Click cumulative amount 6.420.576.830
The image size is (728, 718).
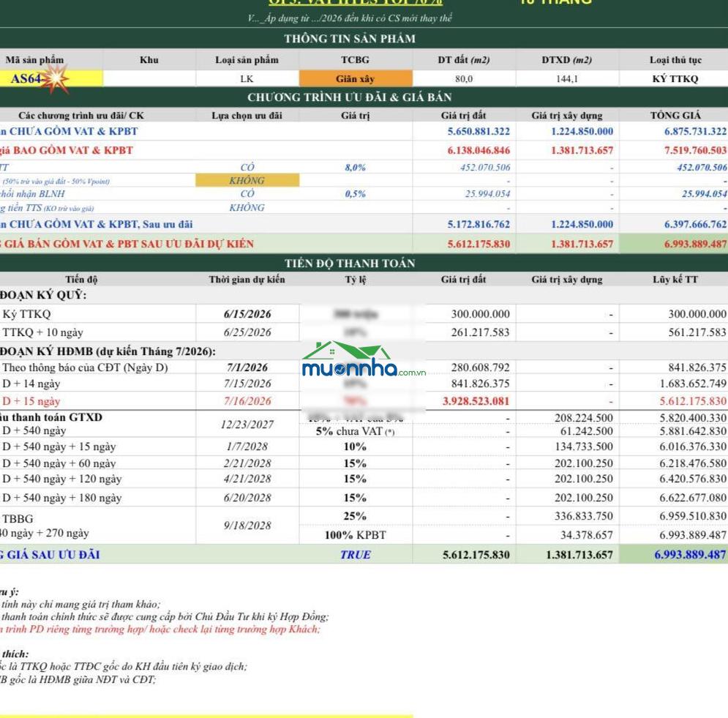click(x=693, y=479)
